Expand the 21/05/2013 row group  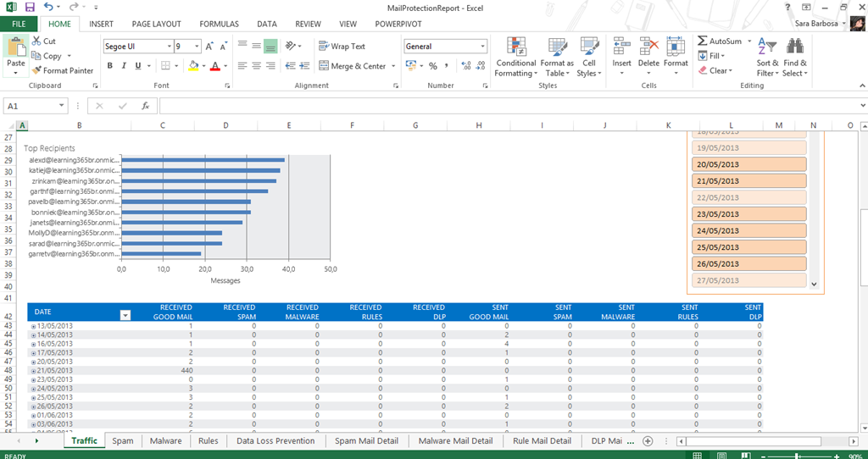coord(33,372)
